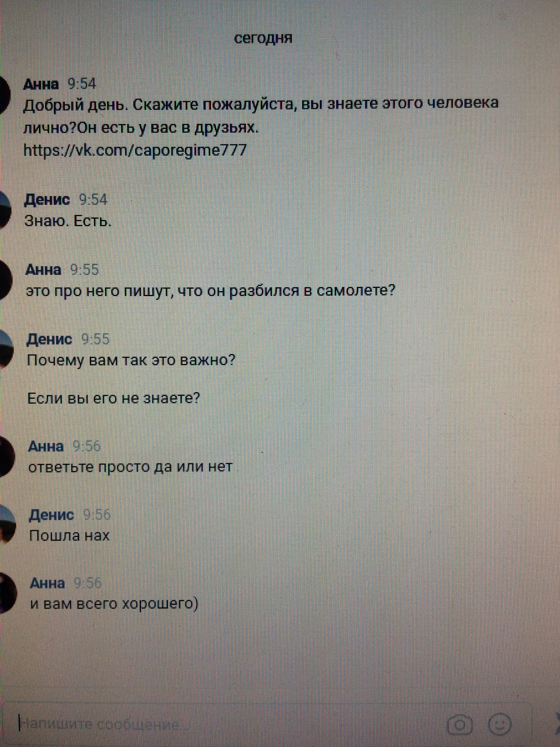Select Денис's message 'Почему вам так это важно?'
560x747 pixels.
coord(131,360)
